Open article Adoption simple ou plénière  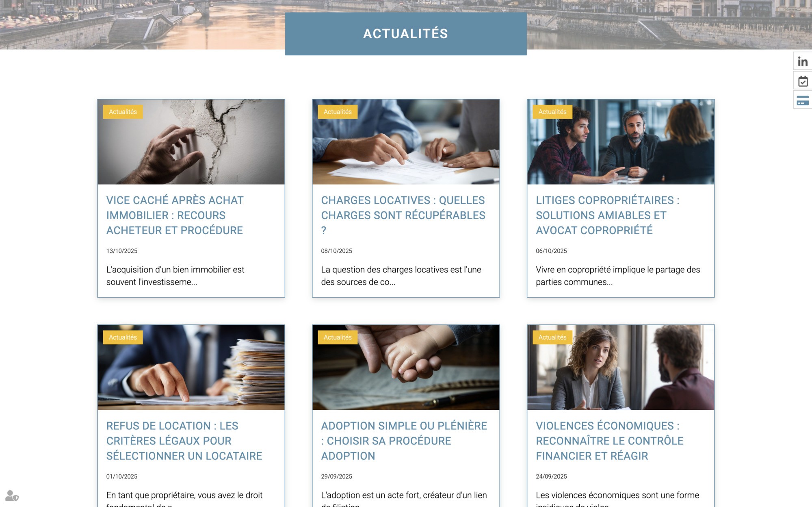point(404,441)
